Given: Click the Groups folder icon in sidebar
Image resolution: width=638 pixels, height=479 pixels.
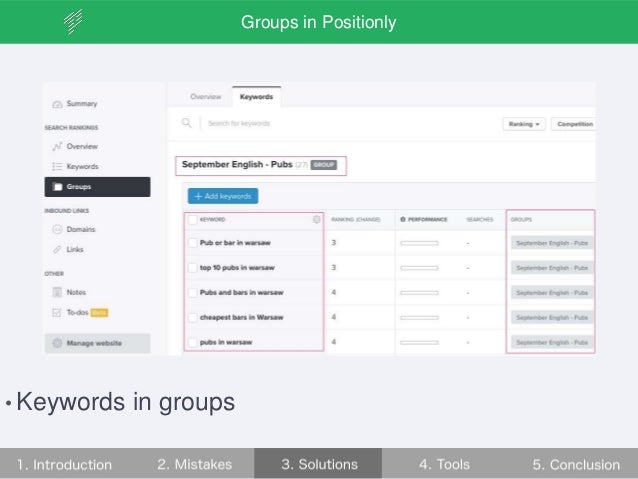Looking at the screenshot, I should tap(58, 187).
